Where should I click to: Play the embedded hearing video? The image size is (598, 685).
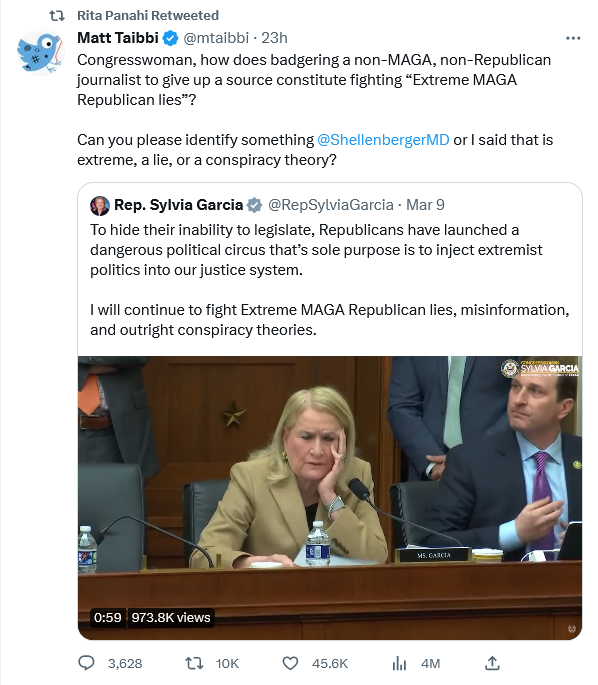(x=330, y=498)
